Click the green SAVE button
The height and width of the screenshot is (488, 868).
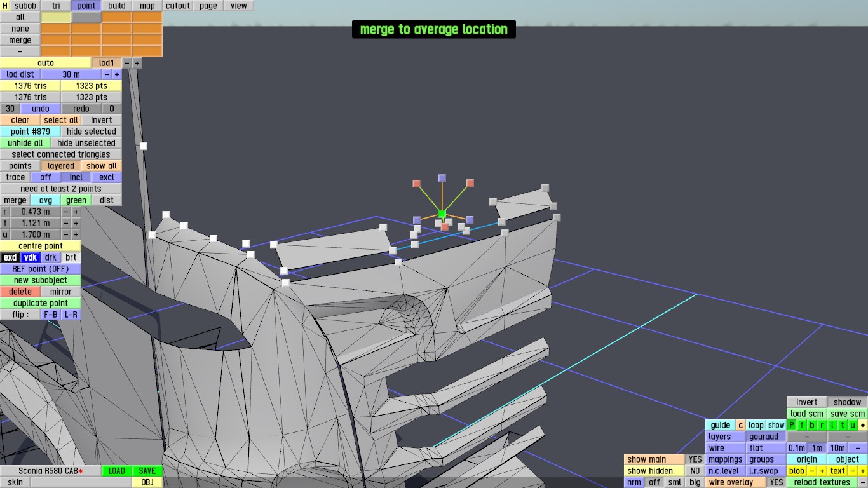click(x=147, y=471)
